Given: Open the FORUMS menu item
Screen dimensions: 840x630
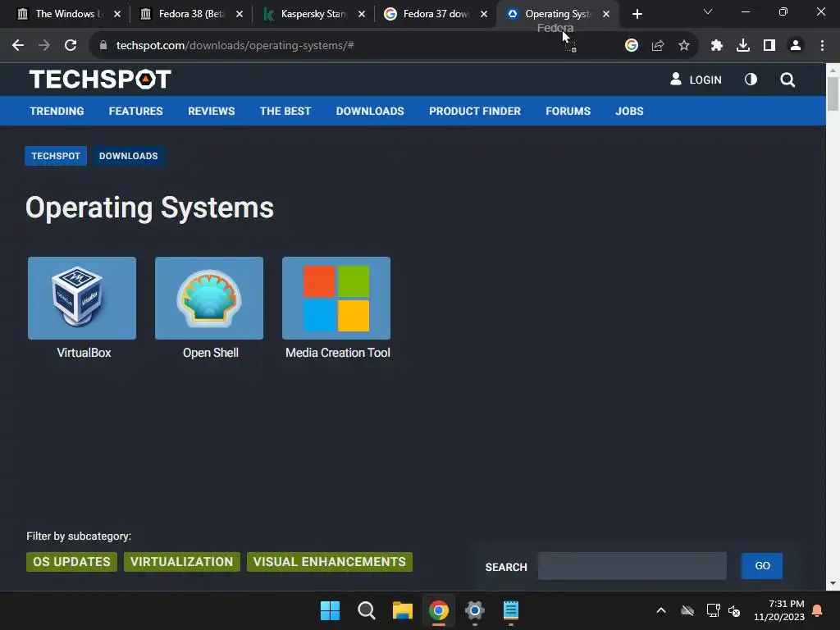Looking at the screenshot, I should coord(568,111).
